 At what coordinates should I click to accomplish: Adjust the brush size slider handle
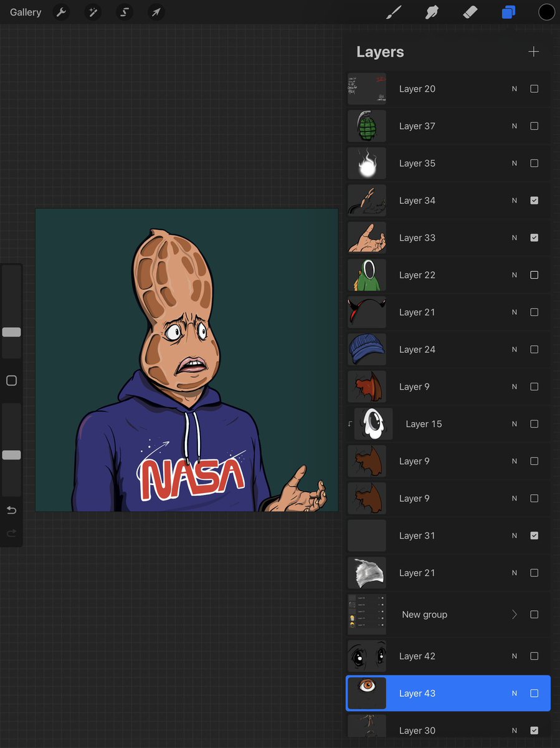click(11, 332)
